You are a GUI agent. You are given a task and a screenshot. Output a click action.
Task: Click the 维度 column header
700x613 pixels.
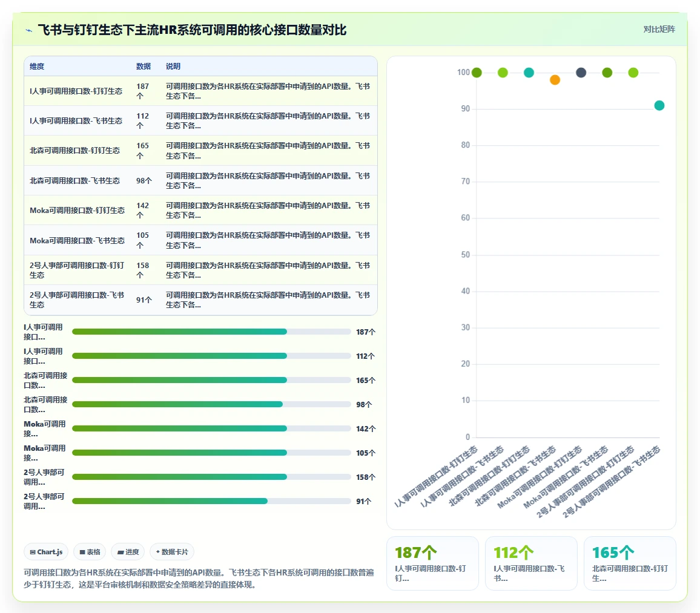click(x=37, y=67)
